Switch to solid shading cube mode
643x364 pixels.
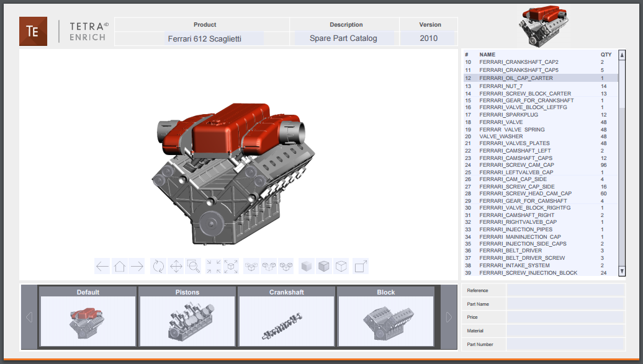[x=306, y=266]
